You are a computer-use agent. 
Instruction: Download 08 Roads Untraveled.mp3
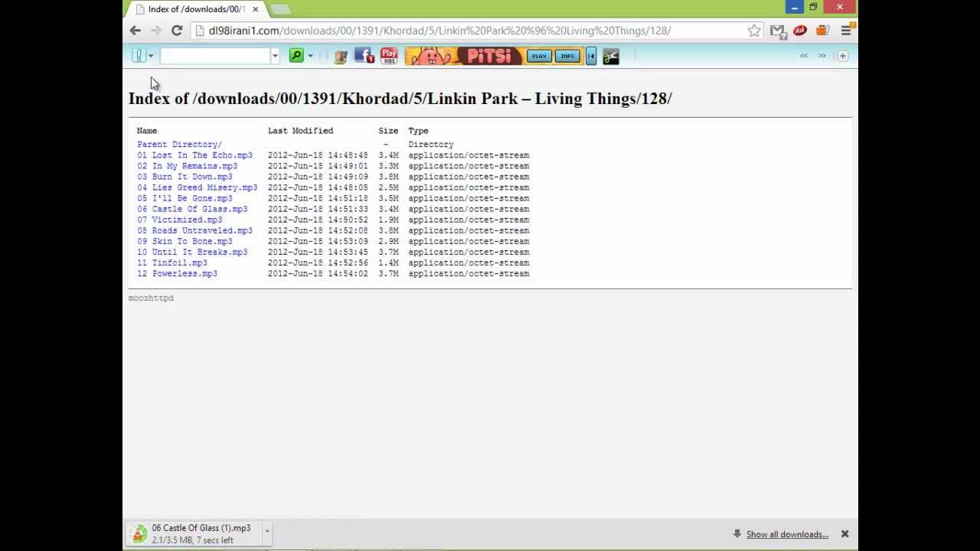tap(194, 230)
